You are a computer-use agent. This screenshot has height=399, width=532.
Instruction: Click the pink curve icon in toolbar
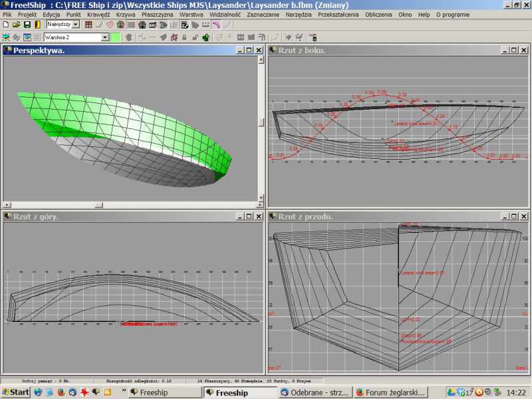(216, 25)
